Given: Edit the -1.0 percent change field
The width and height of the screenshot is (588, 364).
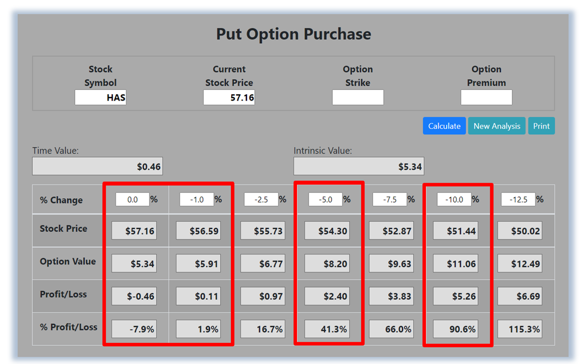Looking at the screenshot, I should [x=196, y=200].
